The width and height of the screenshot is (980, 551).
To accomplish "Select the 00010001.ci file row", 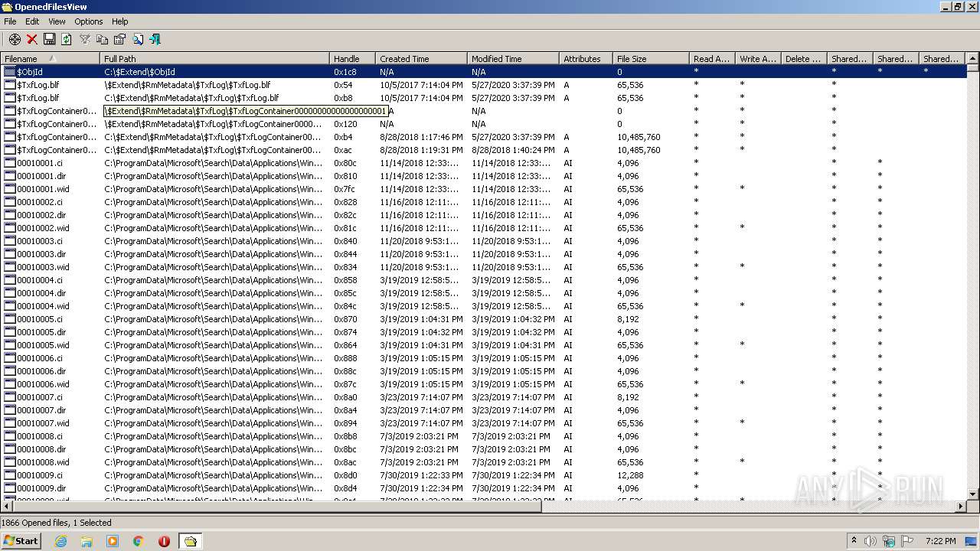I will (x=484, y=163).
